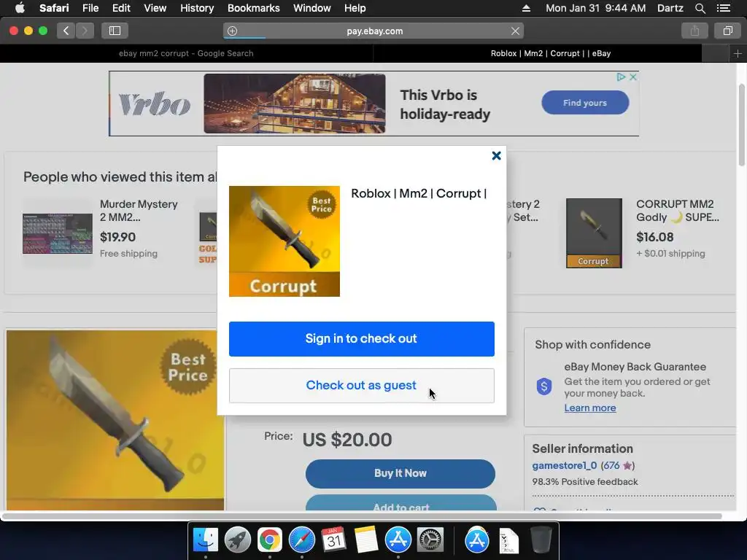Open Notes app in Dock
The height and width of the screenshot is (560, 747).
(x=366, y=540)
